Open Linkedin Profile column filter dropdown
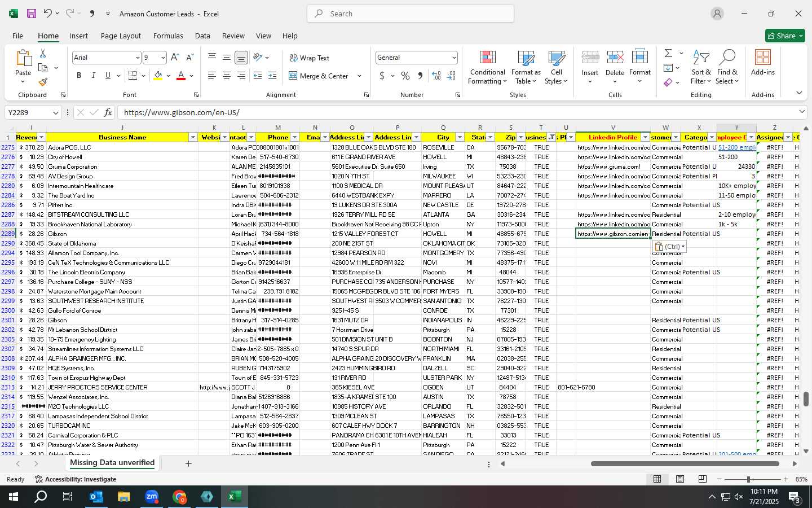 pyautogui.click(x=645, y=137)
